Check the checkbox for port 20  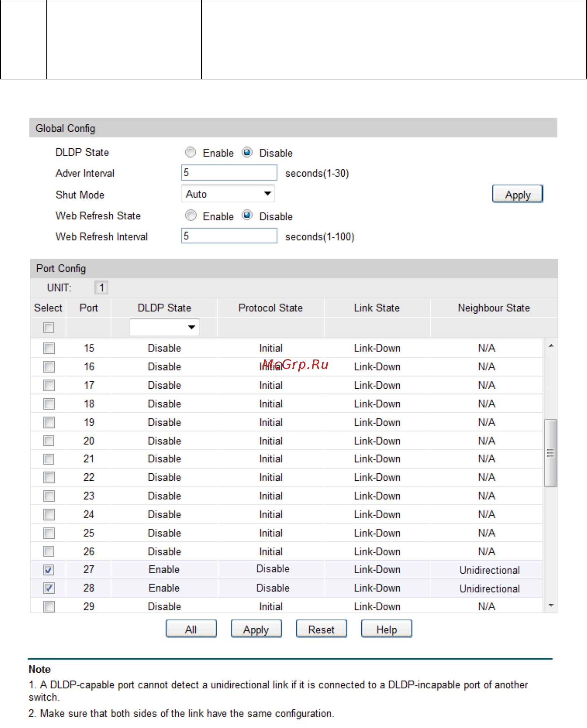tap(49, 441)
